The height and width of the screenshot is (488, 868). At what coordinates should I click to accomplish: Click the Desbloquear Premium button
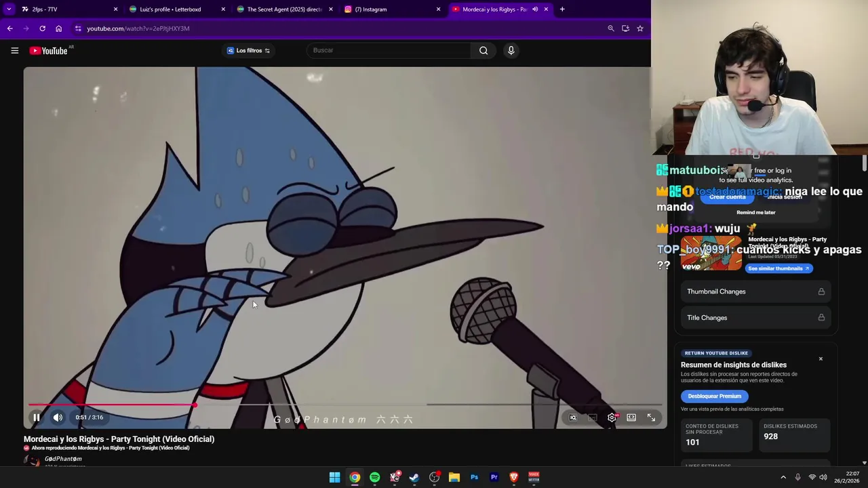tap(714, 396)
